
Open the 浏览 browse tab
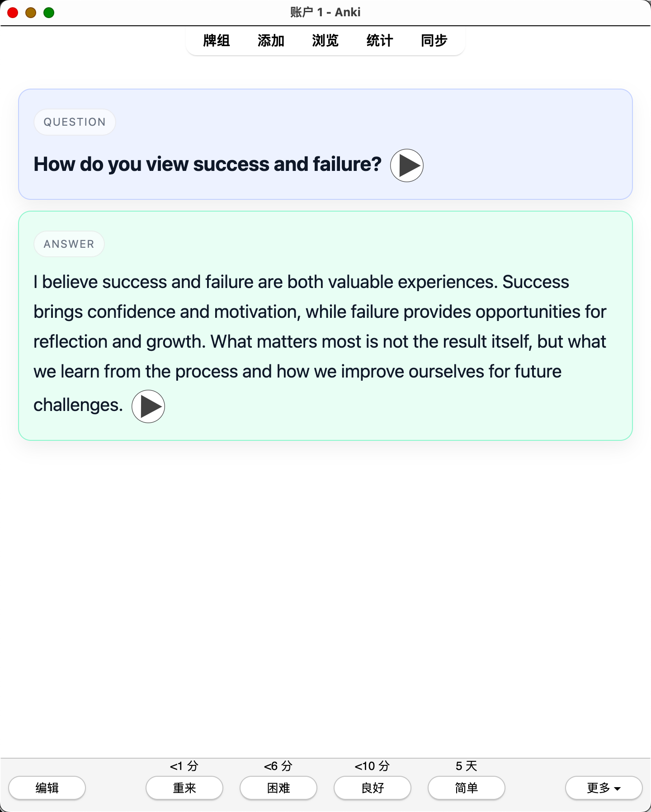tap(325, 41)
